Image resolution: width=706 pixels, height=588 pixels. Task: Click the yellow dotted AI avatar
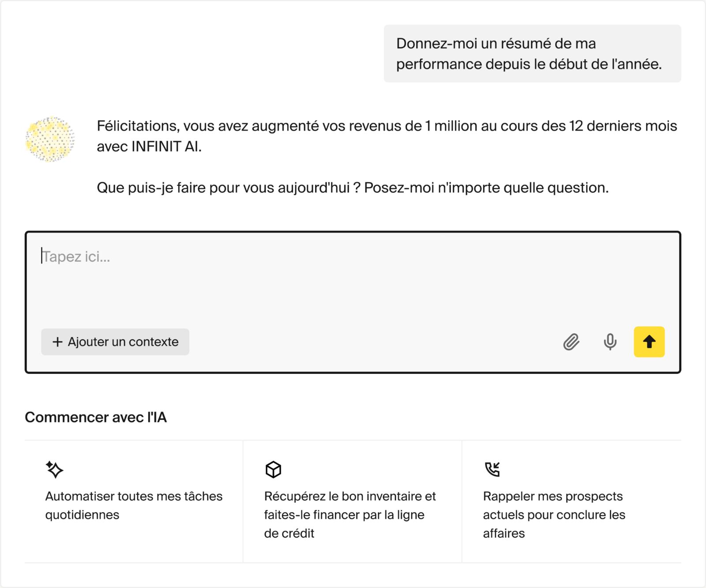(50, 139)
